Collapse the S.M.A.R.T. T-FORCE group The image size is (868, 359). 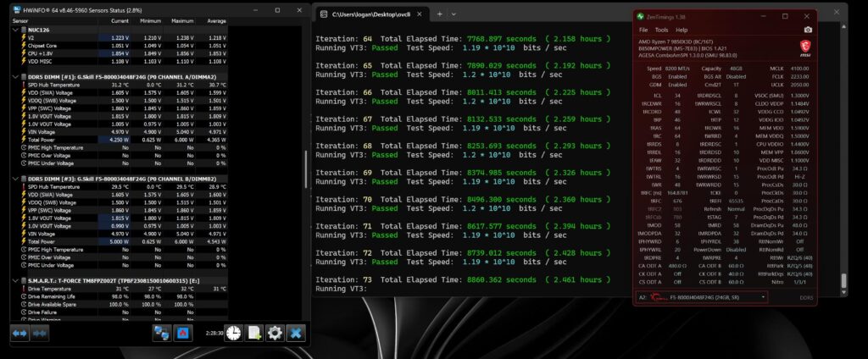tap(15, 280)
